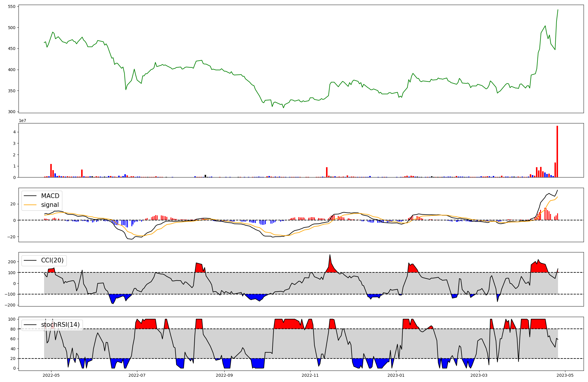The height and width of the screenshot is (382, 588).
Task: Click the tallest red volume bar
Action: click(x=557, y=152)
